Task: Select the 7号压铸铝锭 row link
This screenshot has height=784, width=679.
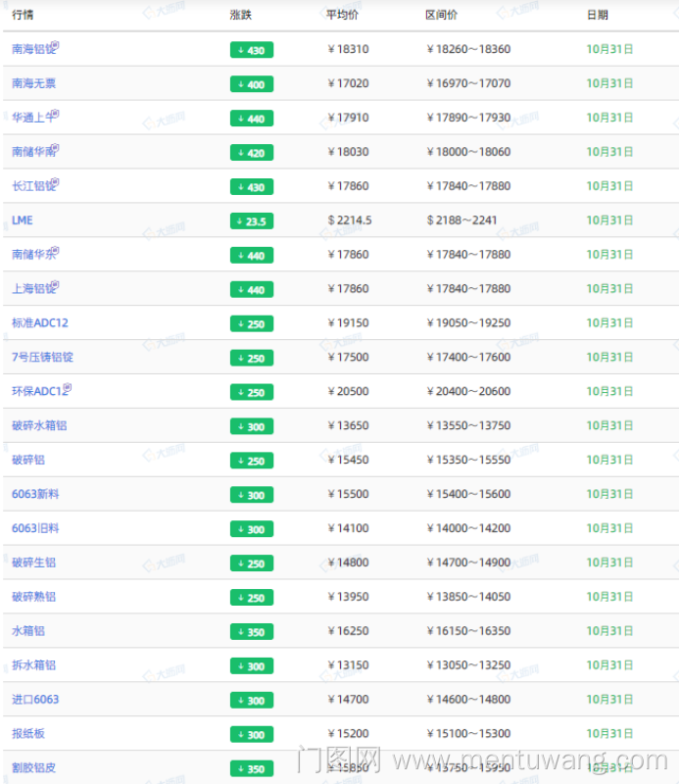Action: (42, 358)
